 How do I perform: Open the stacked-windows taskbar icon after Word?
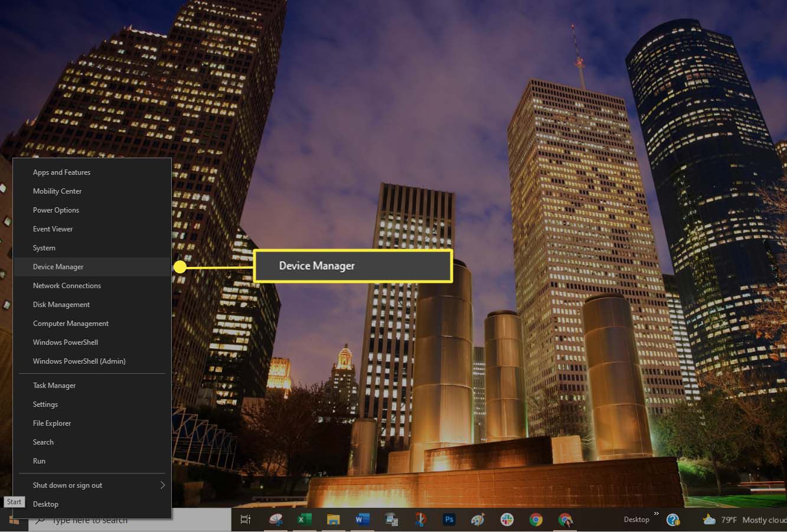[391, 520]
